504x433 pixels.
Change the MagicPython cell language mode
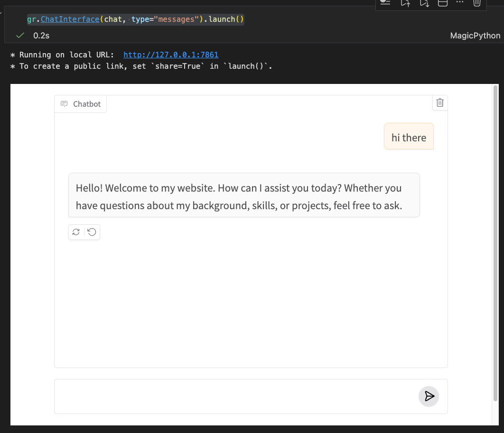[475, 36]
